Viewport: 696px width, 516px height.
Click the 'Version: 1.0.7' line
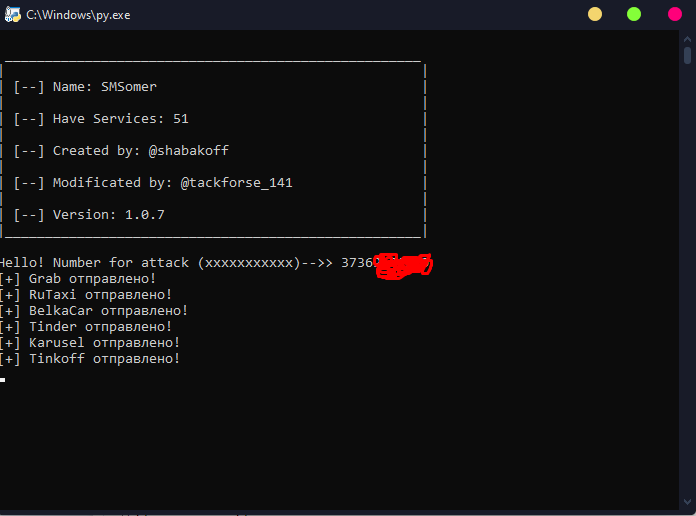(89, 214)
